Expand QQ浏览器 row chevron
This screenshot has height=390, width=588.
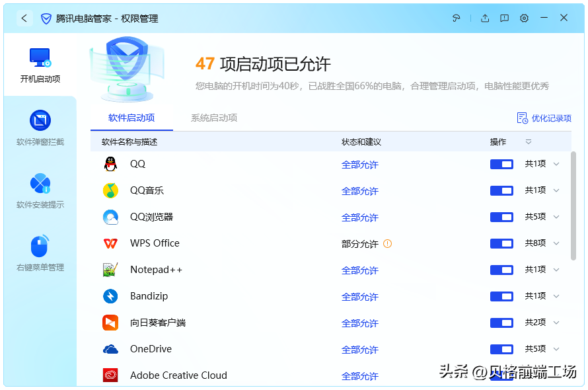click(x=556, y=217)
